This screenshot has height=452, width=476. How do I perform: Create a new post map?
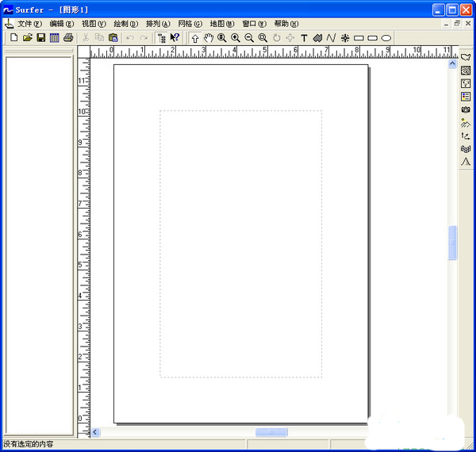point(466,83)
